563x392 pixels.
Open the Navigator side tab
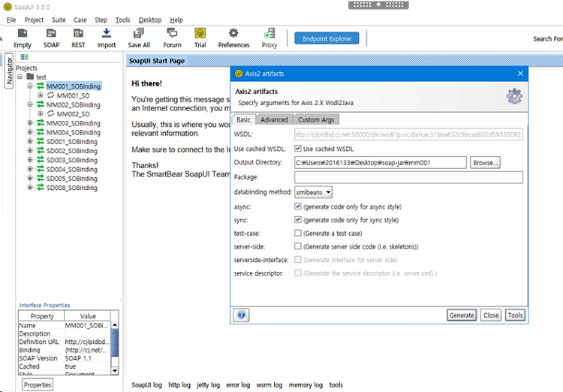(x=9, y=71)
